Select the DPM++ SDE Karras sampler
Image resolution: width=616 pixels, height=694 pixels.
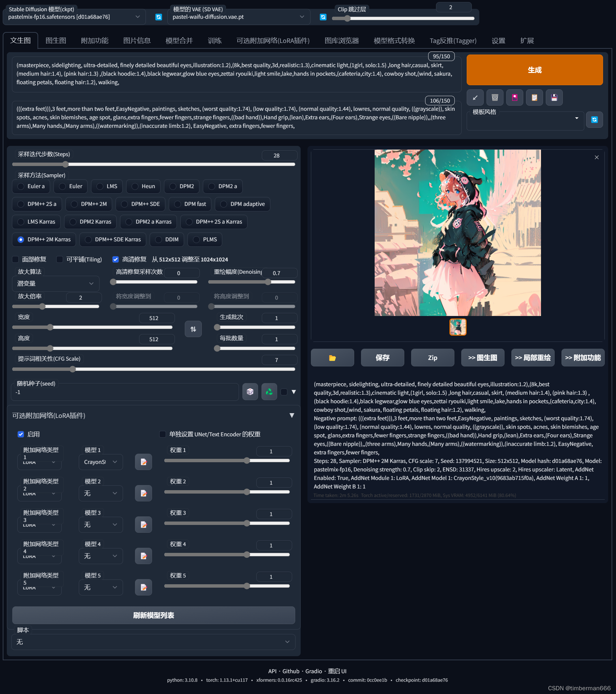113,240
